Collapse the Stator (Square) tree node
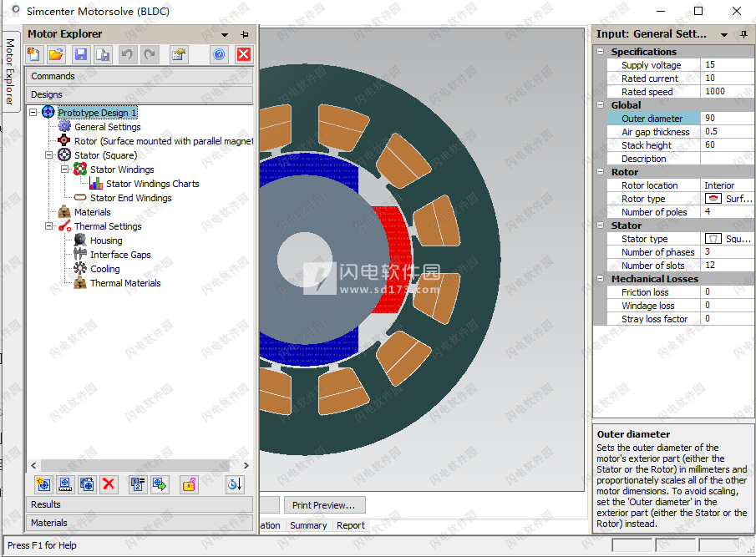Screen dimensions: 756x557 tap(48, 155)
